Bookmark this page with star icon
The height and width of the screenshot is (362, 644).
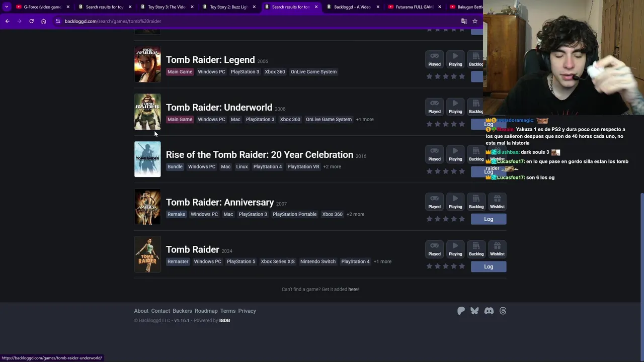474,21
